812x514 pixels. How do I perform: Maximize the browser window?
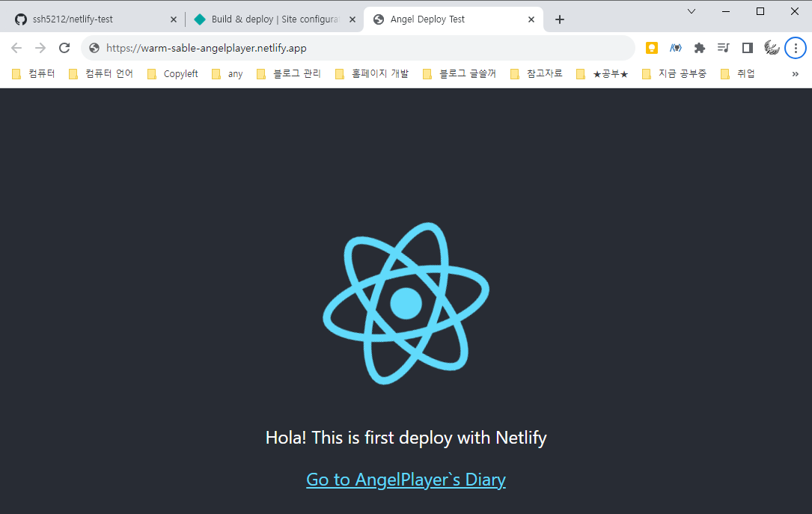pyautogui.click(x=760, y=11)
